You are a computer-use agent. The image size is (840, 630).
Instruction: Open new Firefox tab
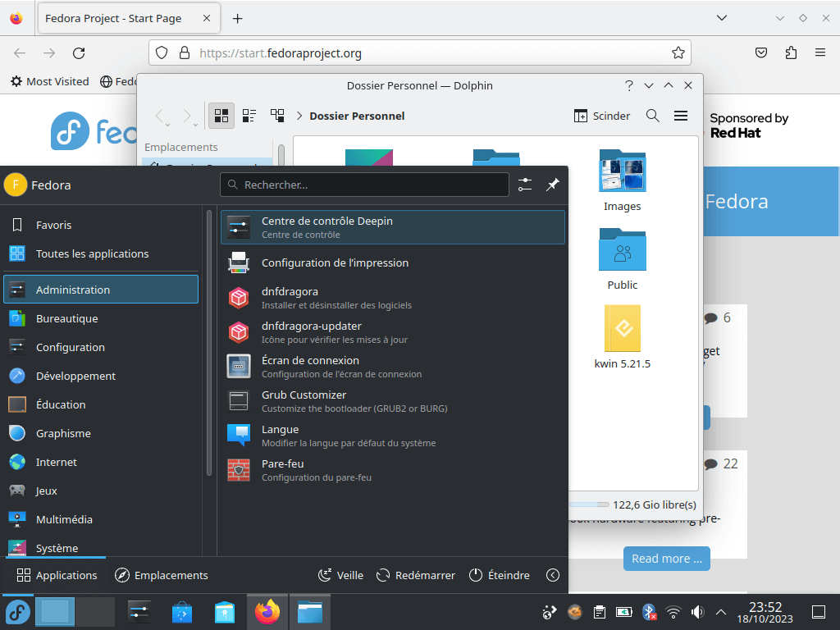[x=237, y=19]
